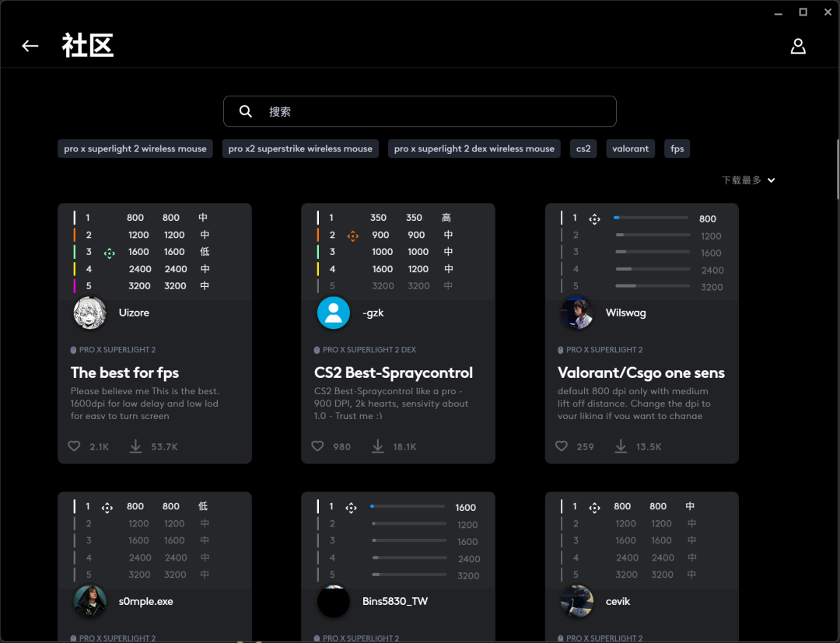Image resolution: width=840 pixels, height=643 pixels.
Task: Like the CS2 Best-Spraycontrol profile
Action: coord(317,446)
